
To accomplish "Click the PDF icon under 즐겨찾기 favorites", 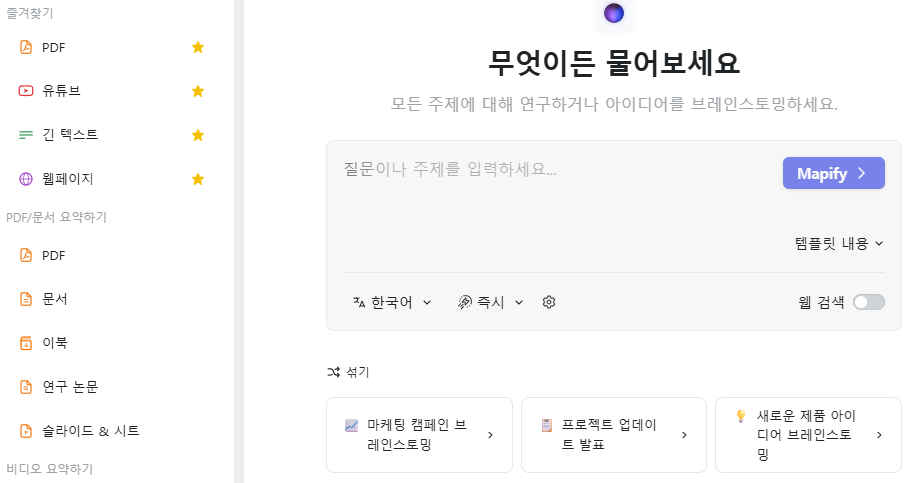I will [x=26, y=47].
